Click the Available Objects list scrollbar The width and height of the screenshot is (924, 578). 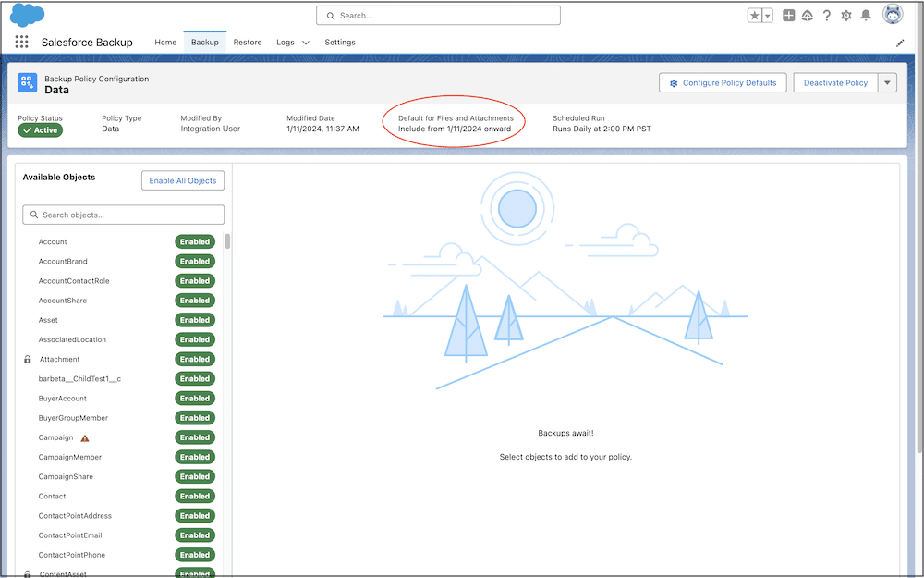227,241
